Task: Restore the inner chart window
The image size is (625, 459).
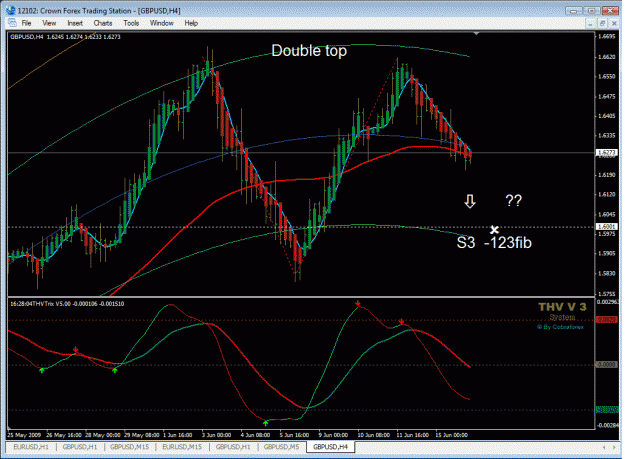Action: 602,24
